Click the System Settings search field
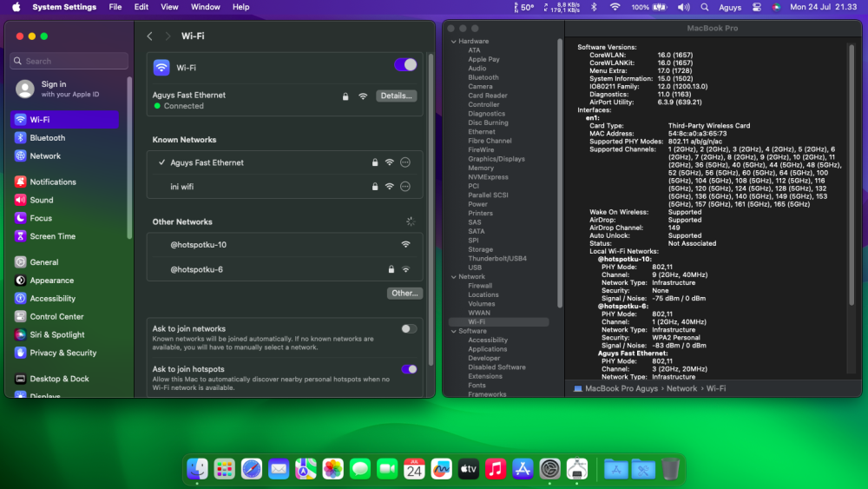Image resolution: width=868 pixels, height=489 pixels. (x=69, y=61)
